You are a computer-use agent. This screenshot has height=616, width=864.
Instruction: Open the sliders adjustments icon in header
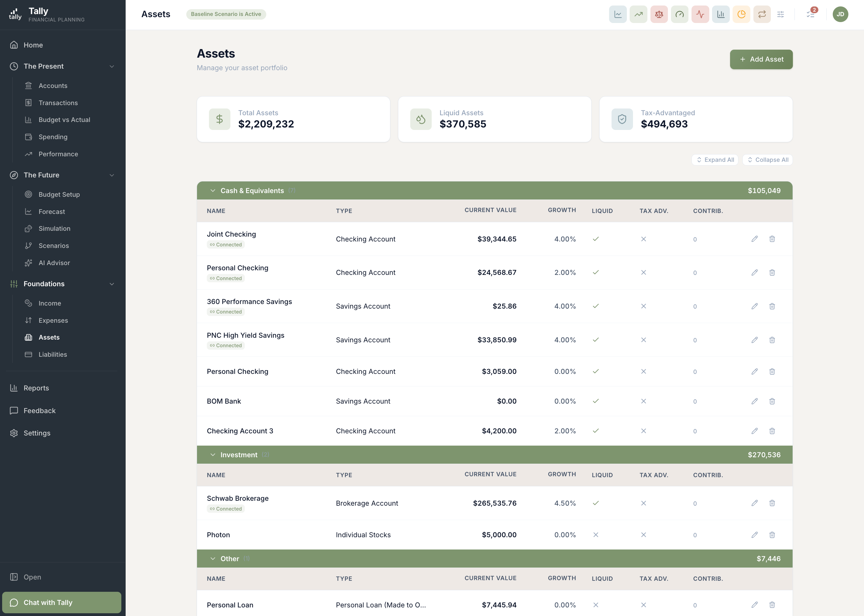pos(780,14)
